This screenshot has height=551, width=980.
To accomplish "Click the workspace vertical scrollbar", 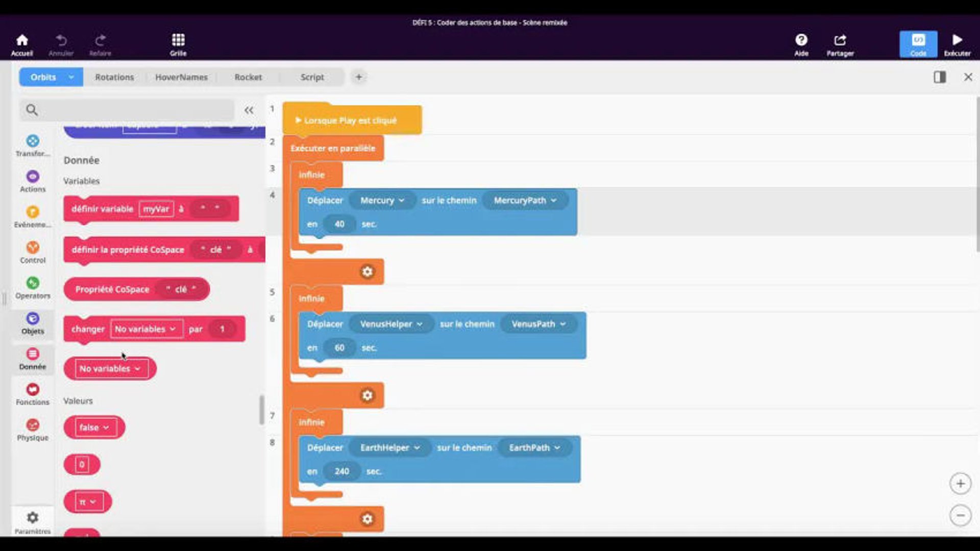I will coord(977,173).
